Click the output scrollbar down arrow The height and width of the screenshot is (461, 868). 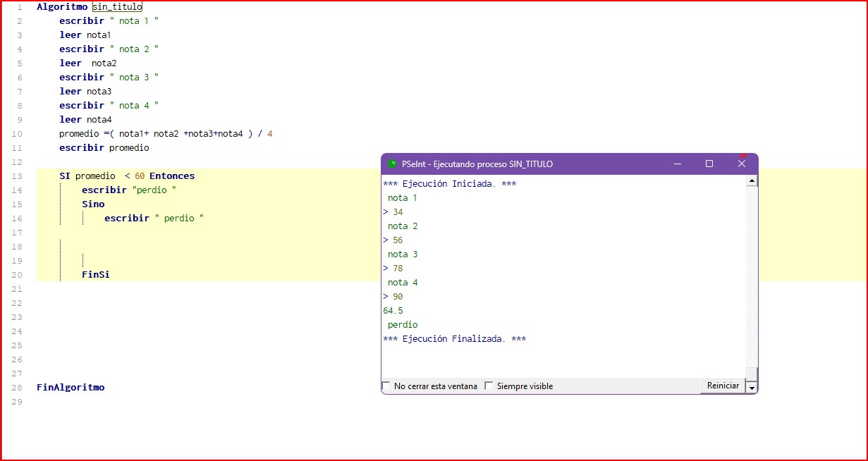(x=752, y=387)
